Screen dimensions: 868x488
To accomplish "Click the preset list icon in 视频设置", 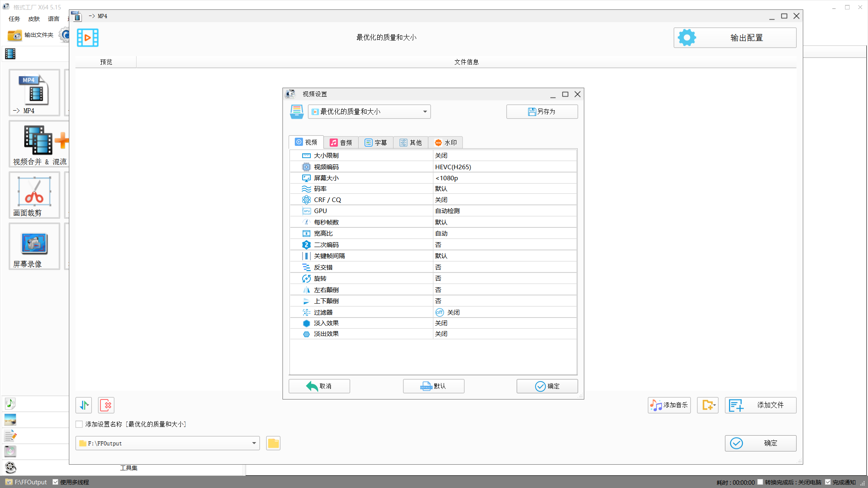I will (296, 111).
